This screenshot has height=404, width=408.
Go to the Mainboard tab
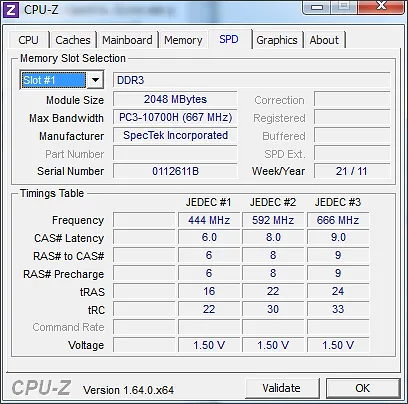127,40
